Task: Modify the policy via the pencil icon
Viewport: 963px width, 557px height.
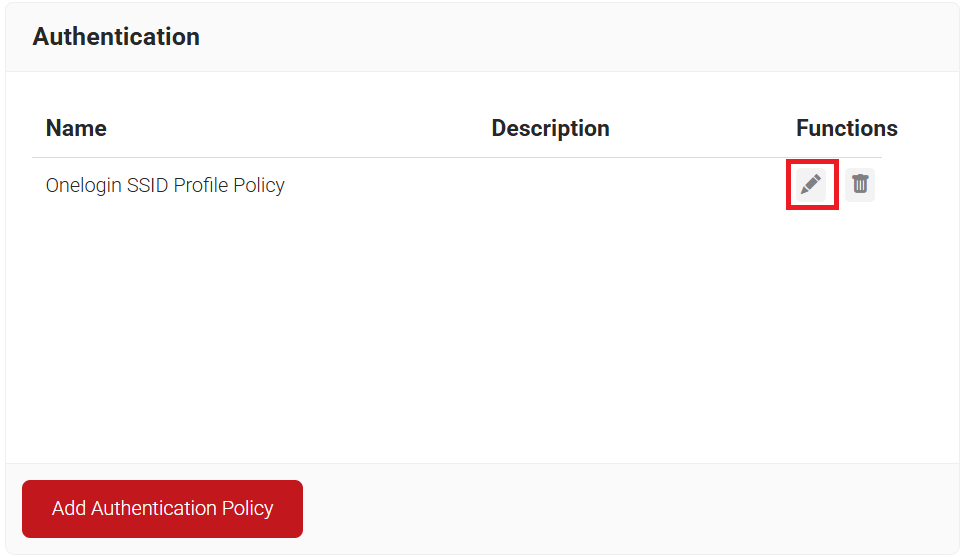Action: (x=811, y=184)
